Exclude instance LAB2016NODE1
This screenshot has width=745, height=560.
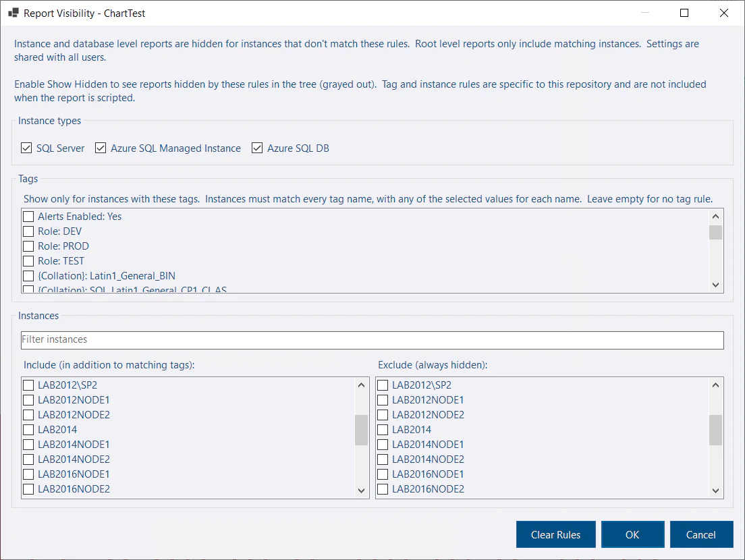(x=383, y=474)
